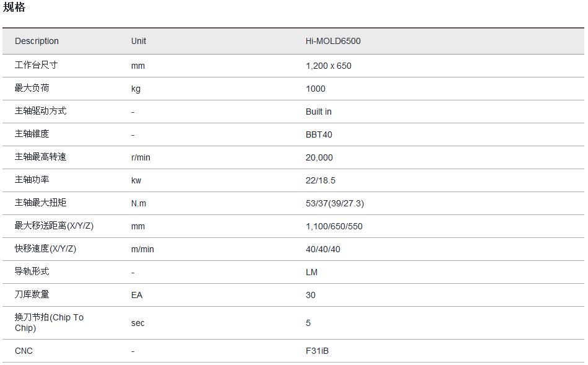
Task: Click the 20,000 spindle speed value
Action: 319,157
